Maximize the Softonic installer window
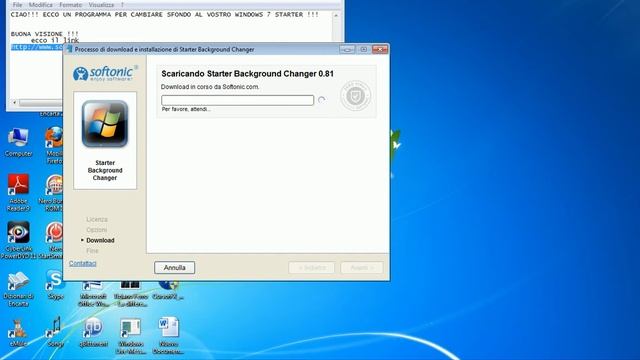This screenshot has height=360, width=640. 363,49
